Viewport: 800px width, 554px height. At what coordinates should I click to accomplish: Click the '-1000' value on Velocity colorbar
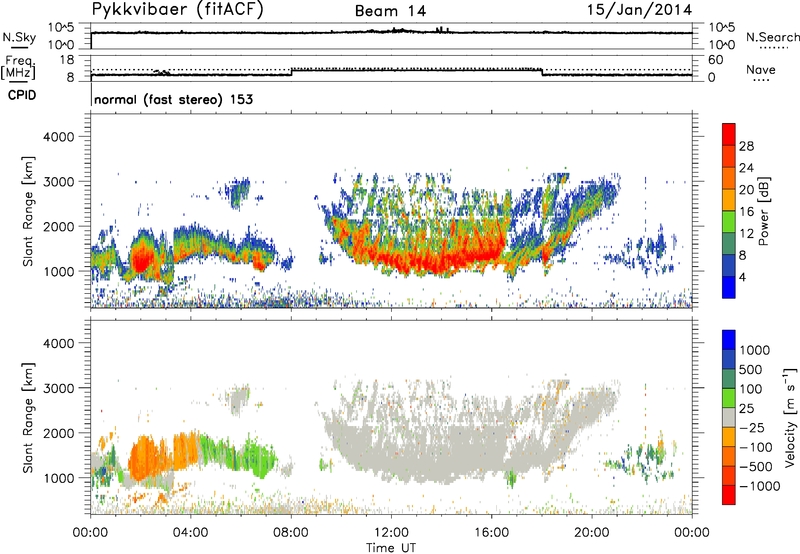760,486
